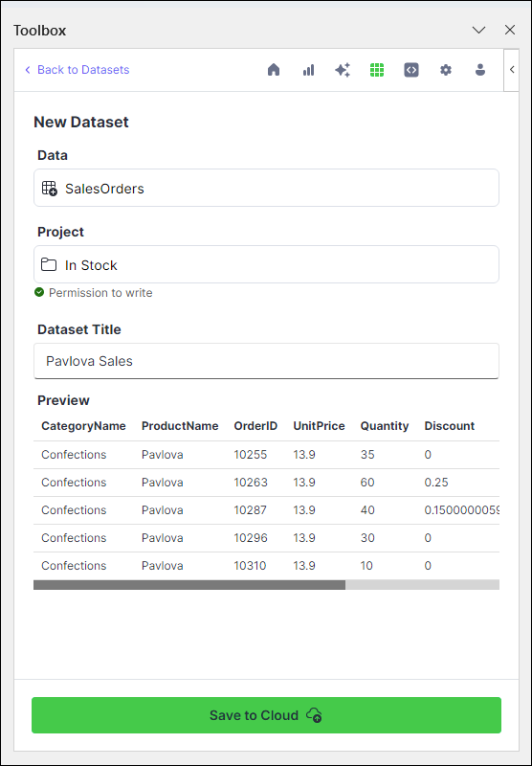Open the code embed icon

[x=411, y=70]
